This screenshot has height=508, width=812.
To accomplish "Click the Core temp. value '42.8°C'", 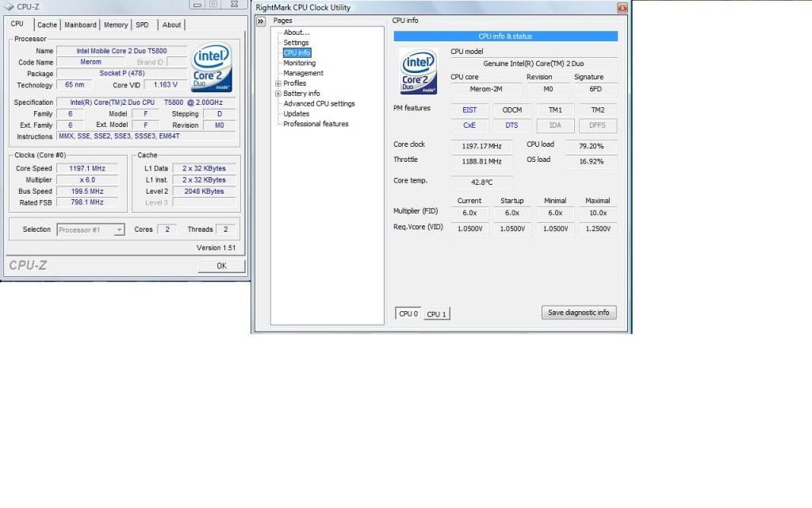I will pyautogui.click(x=481, y=183).
